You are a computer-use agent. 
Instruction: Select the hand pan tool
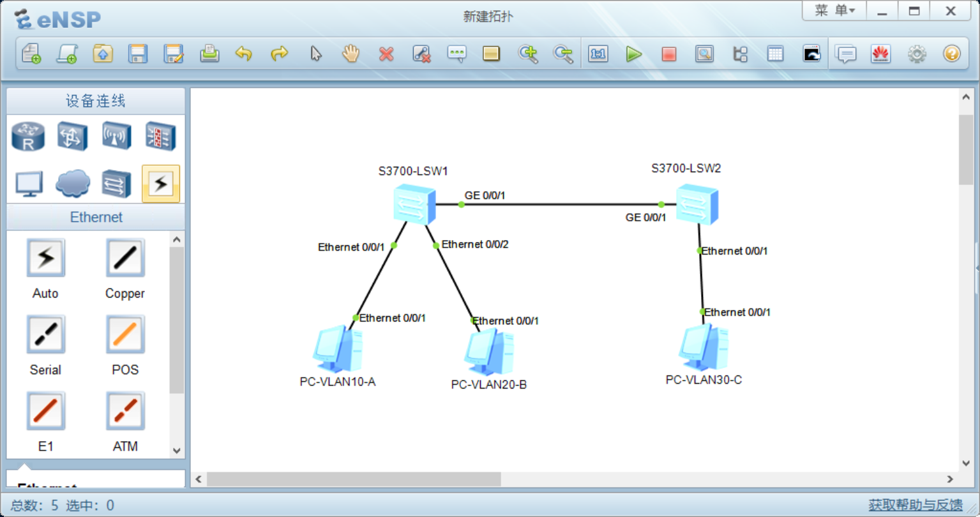point(351,54)
